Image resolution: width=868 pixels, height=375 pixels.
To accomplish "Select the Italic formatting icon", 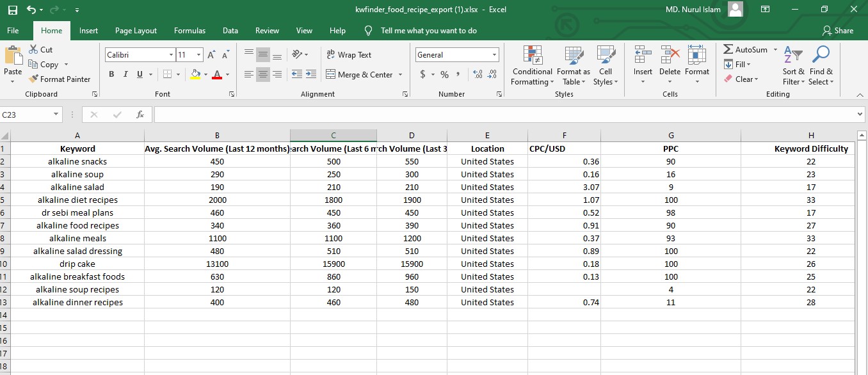I will [x=126, y=74].
